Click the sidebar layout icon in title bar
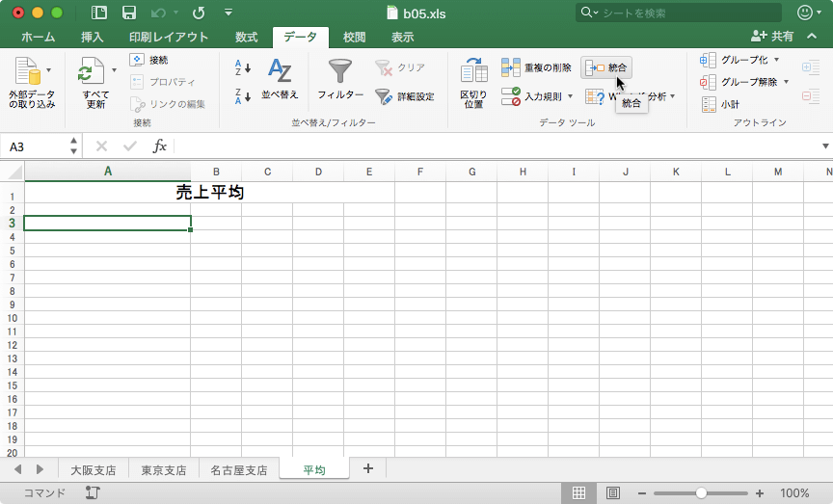833x504 pixels. tap(99, 13)
